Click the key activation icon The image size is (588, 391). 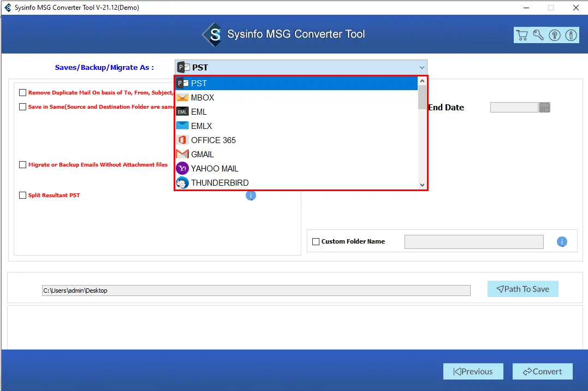538,35
